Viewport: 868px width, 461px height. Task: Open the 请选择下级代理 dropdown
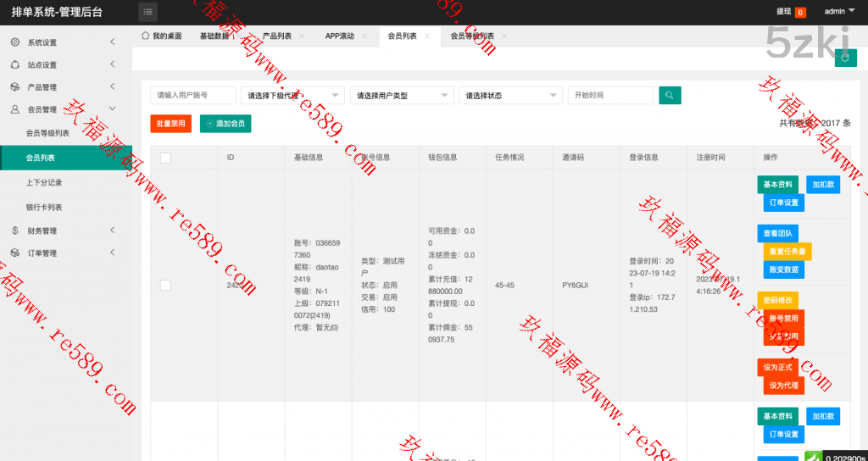coord(292,96)
